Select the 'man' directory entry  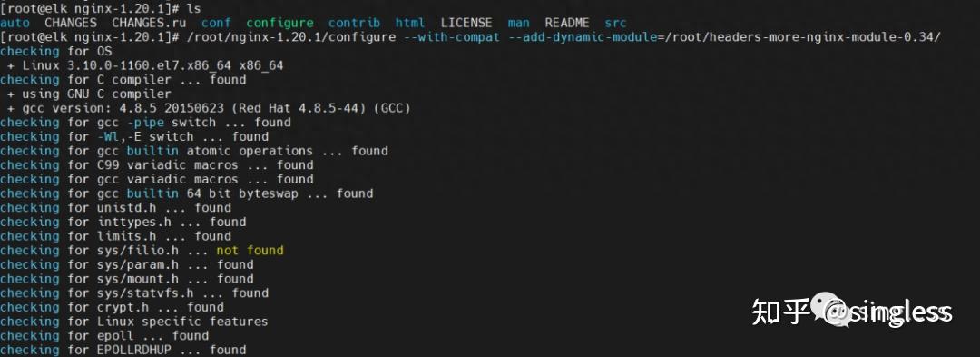click(x=518, y=23)
